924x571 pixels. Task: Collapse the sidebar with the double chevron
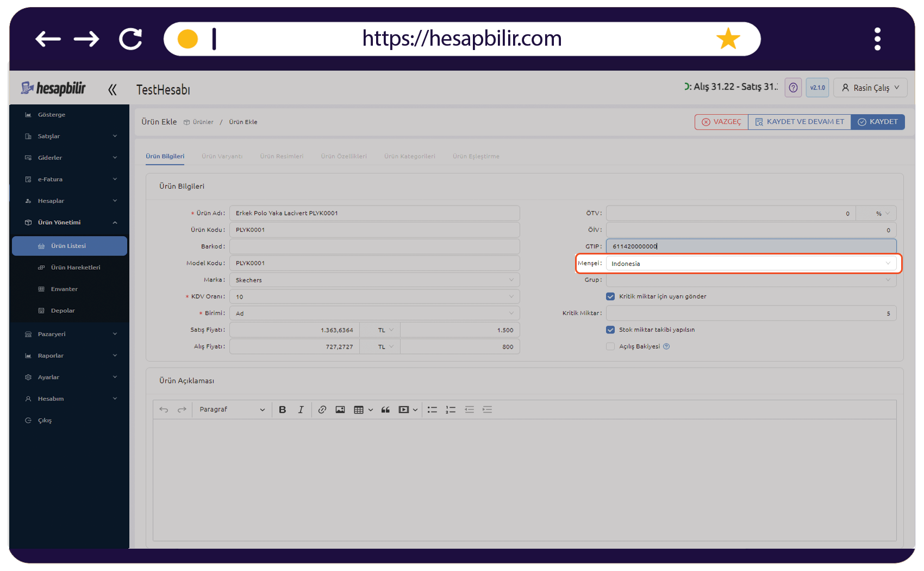(113, 90)
